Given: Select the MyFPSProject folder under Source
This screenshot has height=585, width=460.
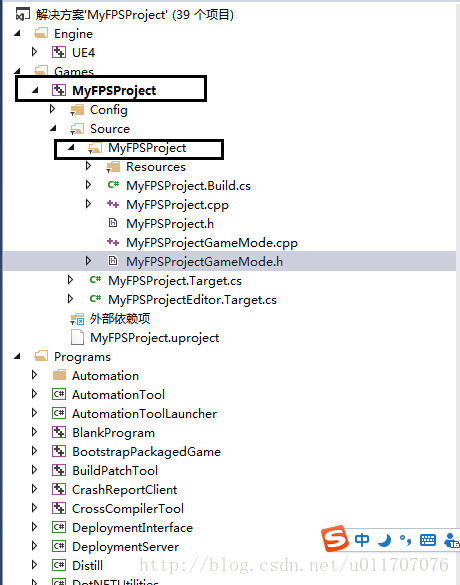Looking at the screenshot, I should click(x=147, y=148).
